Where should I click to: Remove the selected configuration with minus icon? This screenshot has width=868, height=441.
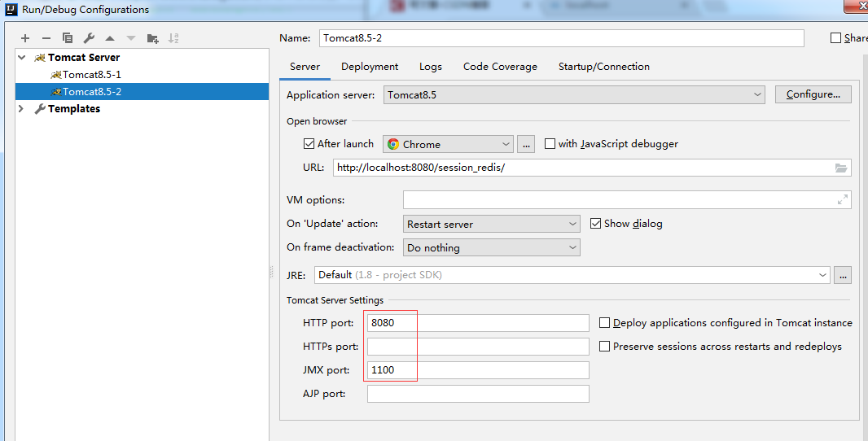coord(46,38)
